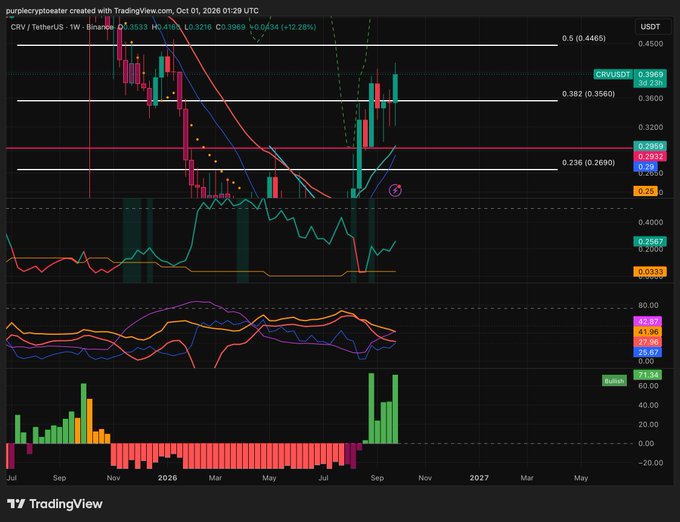Click the green Bullish indicator label

tap(614, 381)
